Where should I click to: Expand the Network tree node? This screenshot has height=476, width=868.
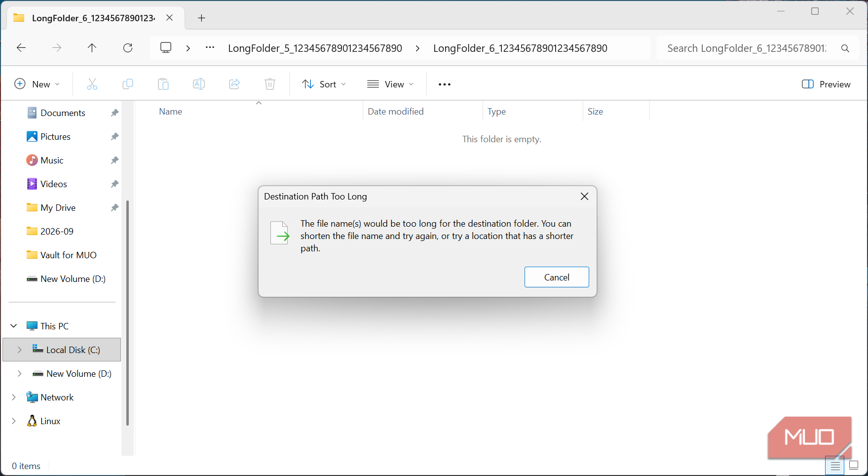point(14,397)
